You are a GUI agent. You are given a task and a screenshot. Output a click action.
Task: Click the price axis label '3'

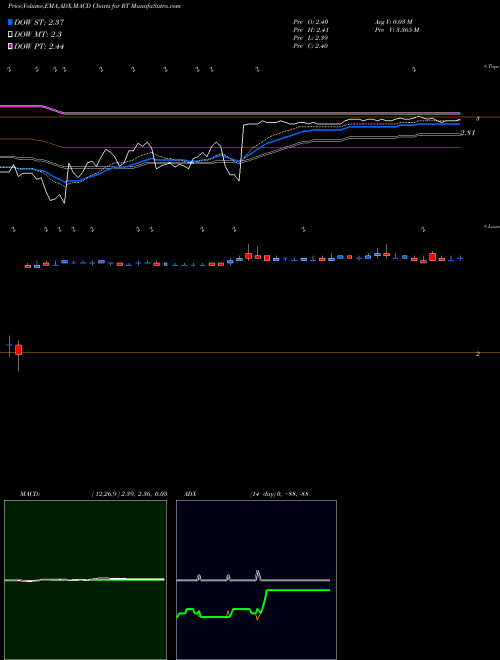(478, 119)
